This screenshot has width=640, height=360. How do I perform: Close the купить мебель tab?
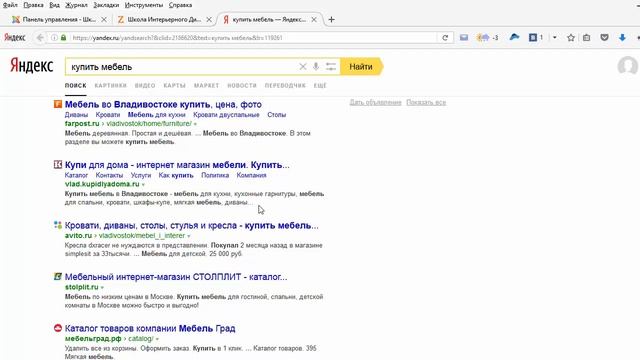(x=313, y=19)
